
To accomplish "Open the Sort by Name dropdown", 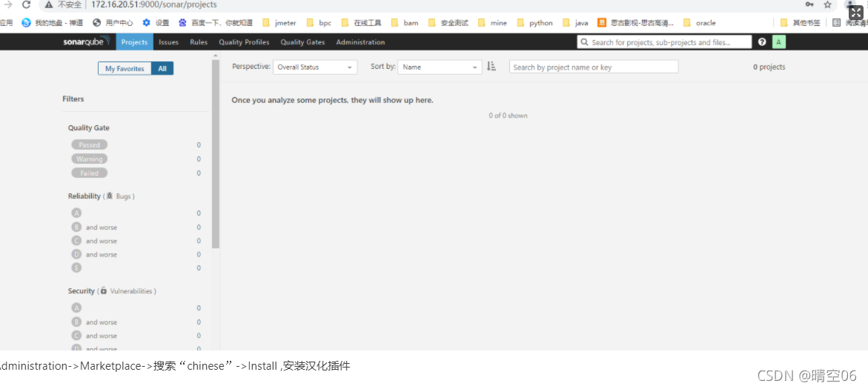I will (x=440, y=67).
